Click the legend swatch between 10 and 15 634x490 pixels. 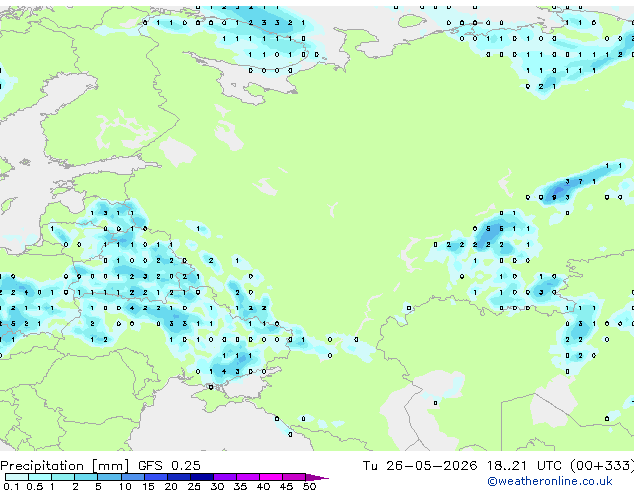click(133, 477)
